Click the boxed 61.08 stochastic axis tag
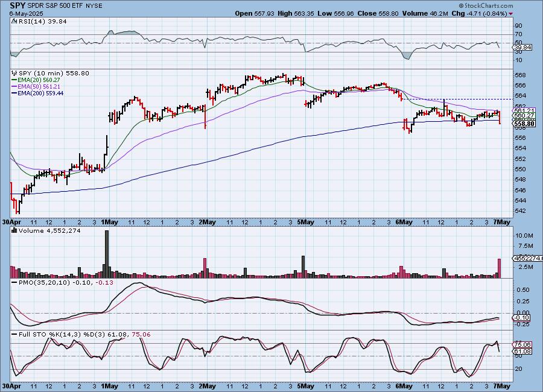 [522, 351]
